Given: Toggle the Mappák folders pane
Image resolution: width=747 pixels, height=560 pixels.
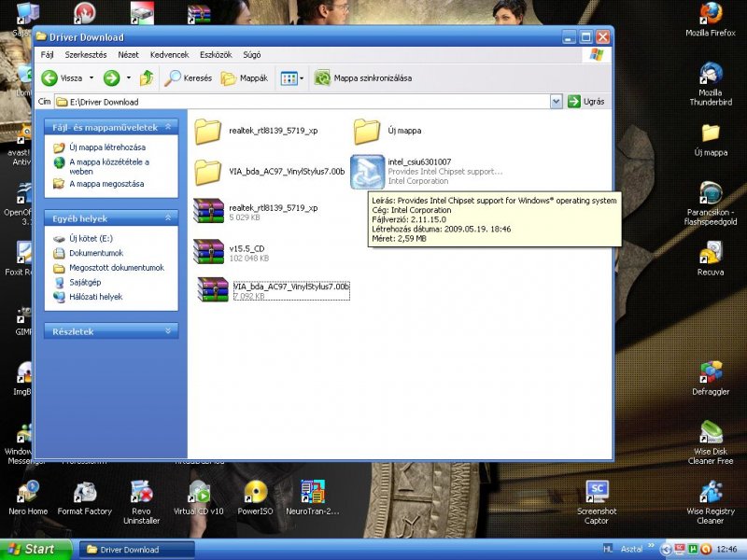Looking at the screenshot, I should [245, 78].
